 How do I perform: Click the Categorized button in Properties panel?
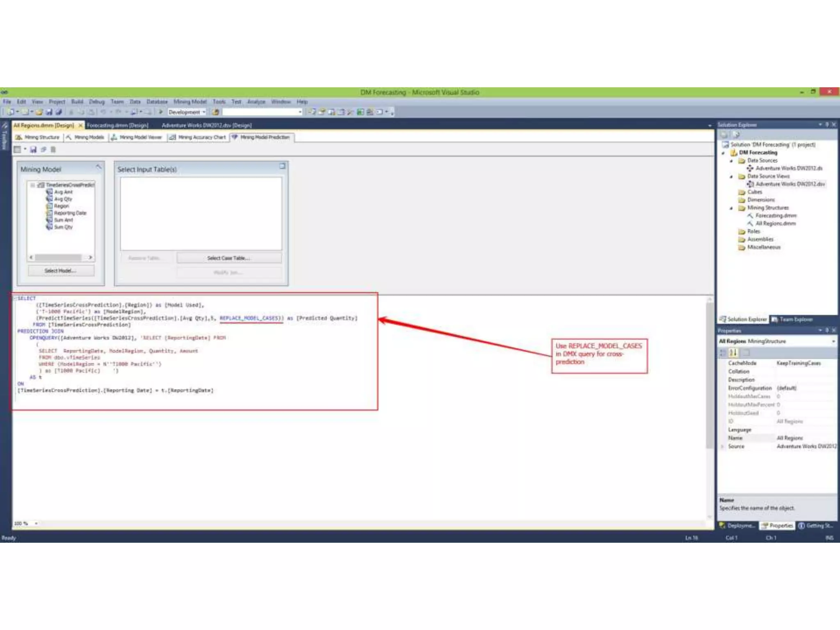coord(723,353)
